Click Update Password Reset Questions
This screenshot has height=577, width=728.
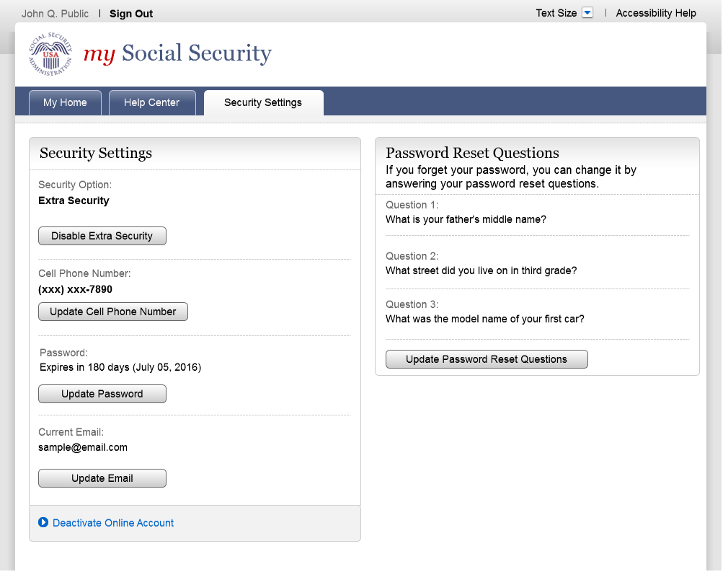tap(487, 359)
